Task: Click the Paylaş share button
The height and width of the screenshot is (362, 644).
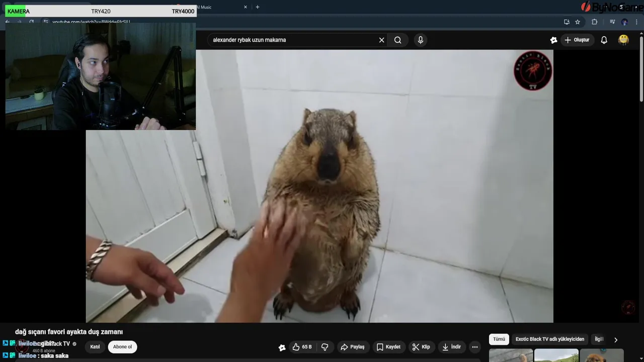Action: (352, 347)
